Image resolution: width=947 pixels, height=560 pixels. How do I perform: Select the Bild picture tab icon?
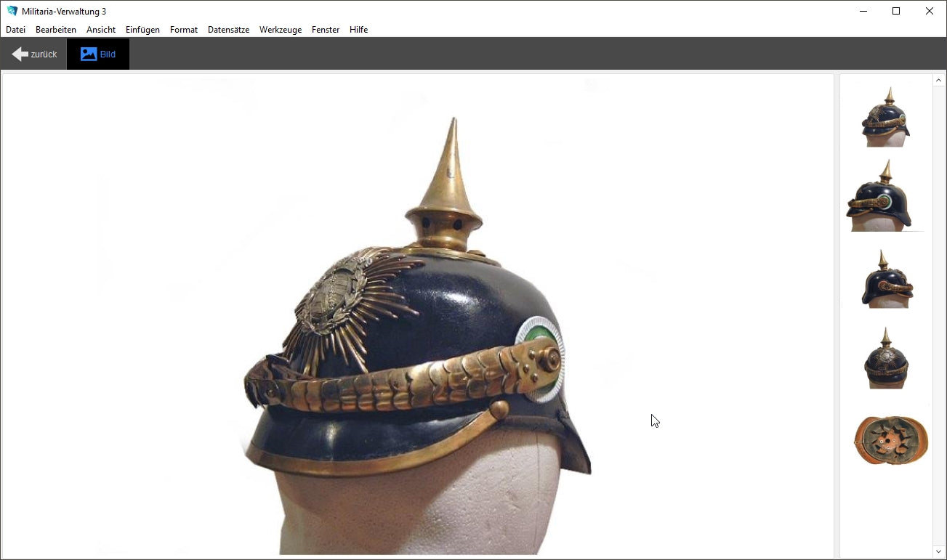(89, 54)
